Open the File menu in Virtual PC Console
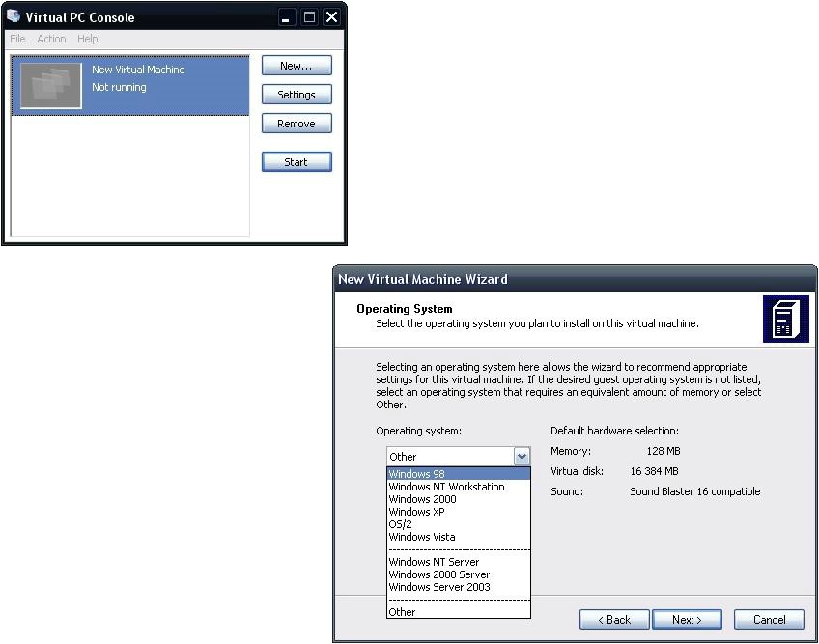 17,39
